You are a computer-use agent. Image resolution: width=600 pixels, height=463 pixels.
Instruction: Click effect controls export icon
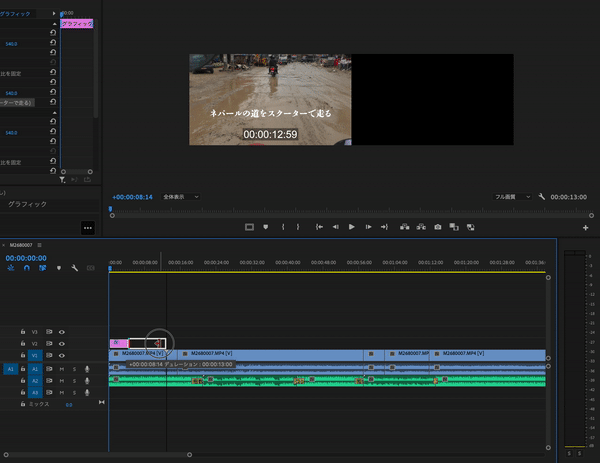[x=88, y=180]
